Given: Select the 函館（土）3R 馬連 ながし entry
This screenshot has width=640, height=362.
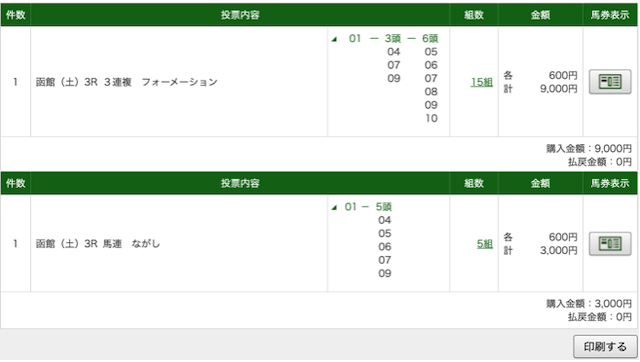Looking at the screenshot, I should 98,244.
